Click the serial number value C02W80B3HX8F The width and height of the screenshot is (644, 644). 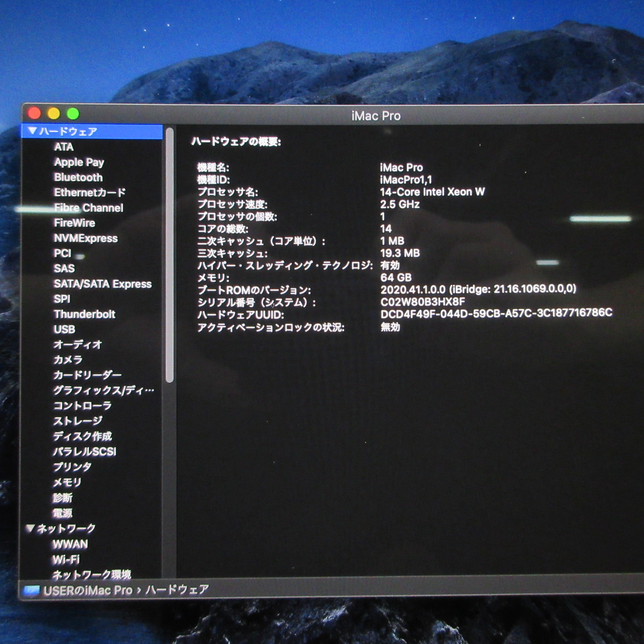[423, 302]
